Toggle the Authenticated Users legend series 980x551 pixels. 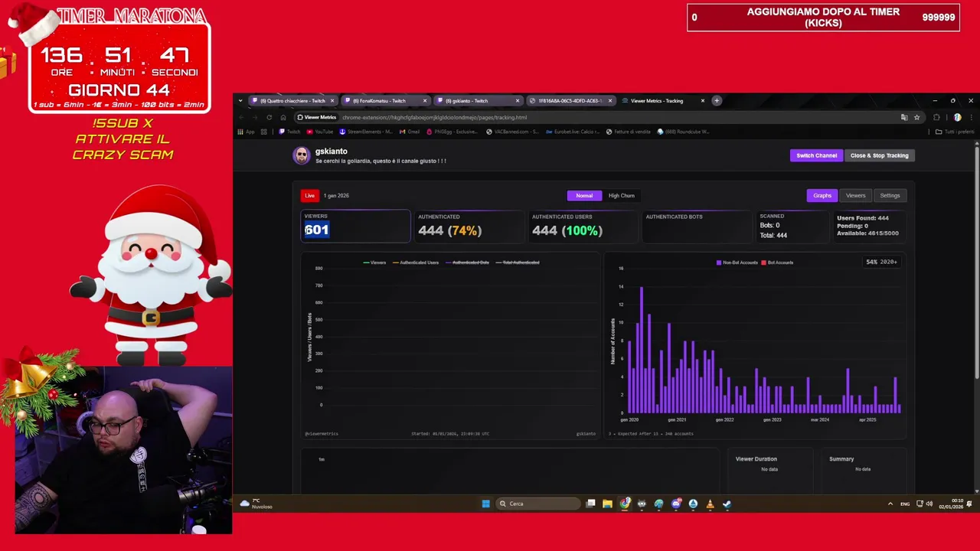pos(416,262)
